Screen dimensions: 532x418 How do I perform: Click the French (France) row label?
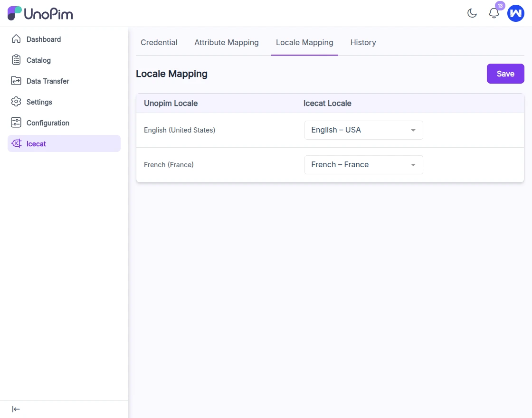coord(169,165)
